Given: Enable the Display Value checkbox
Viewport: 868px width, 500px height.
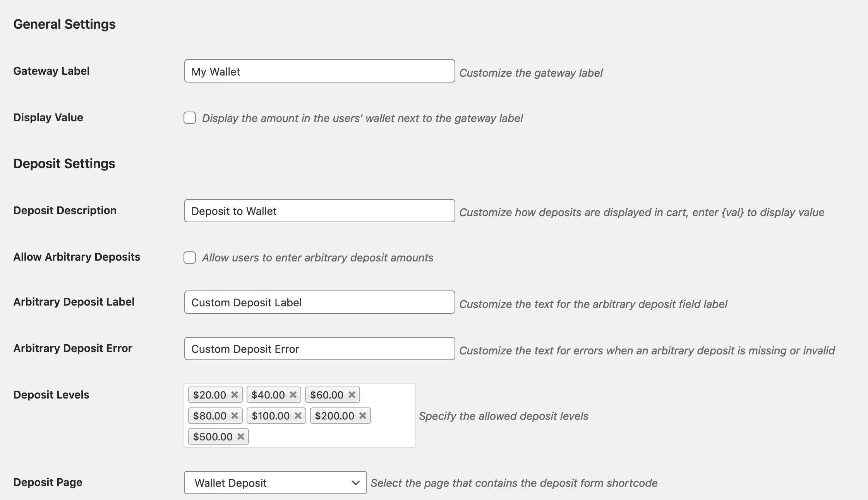Looking at the screenshot, I should pyautogui.click(x=190, y=118).
